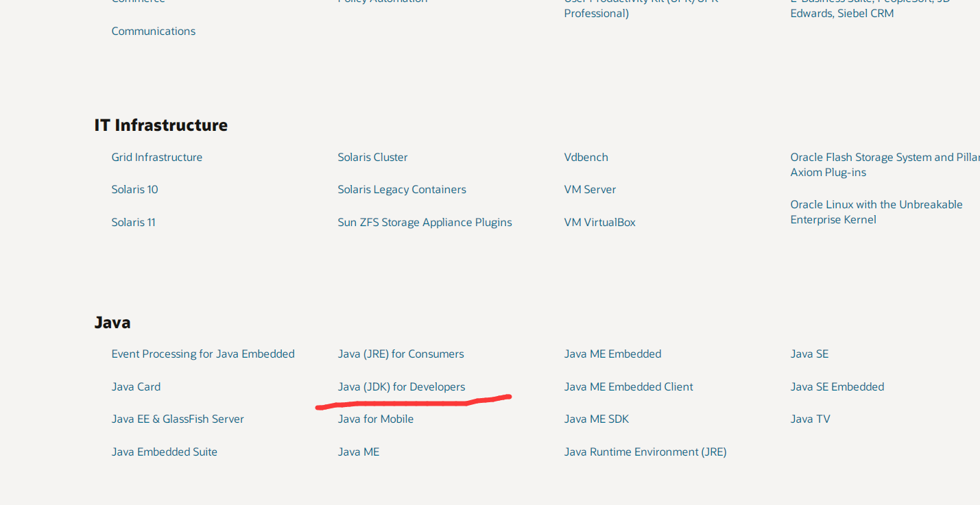The image size is (980, 505).
Task: Select the VM VirtualBox link
Action: [599, 222]
